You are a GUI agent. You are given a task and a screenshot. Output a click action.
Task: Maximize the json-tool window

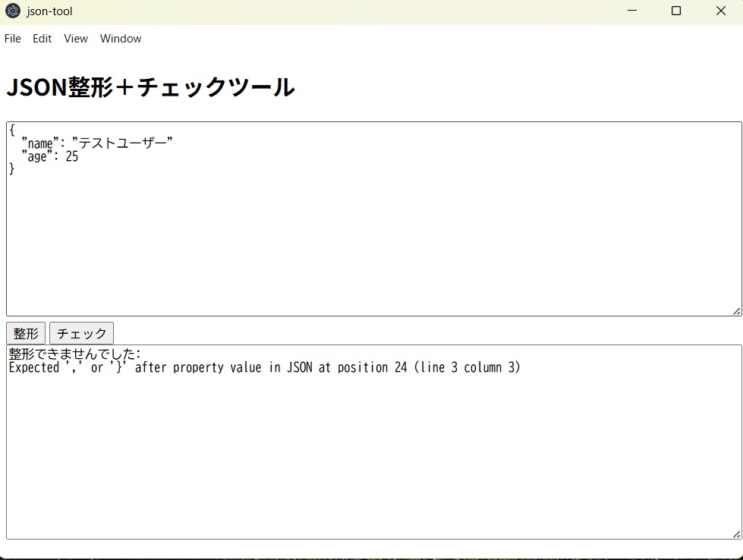(676, 11)
